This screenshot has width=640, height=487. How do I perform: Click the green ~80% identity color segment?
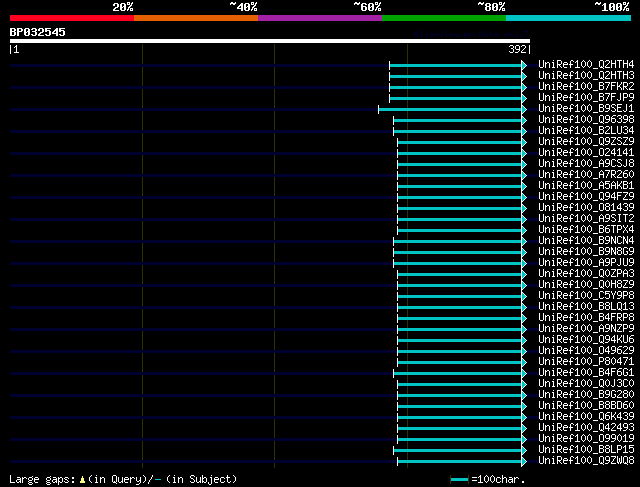tap(444, 18)
